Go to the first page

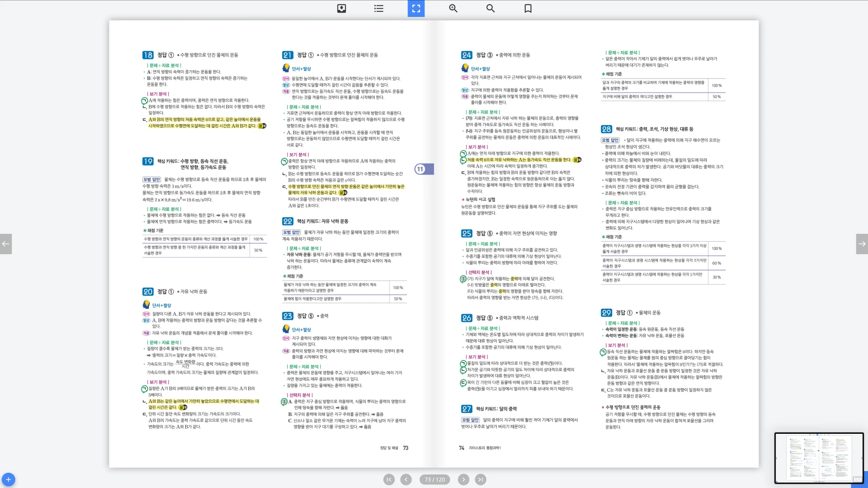click(389, 479)
